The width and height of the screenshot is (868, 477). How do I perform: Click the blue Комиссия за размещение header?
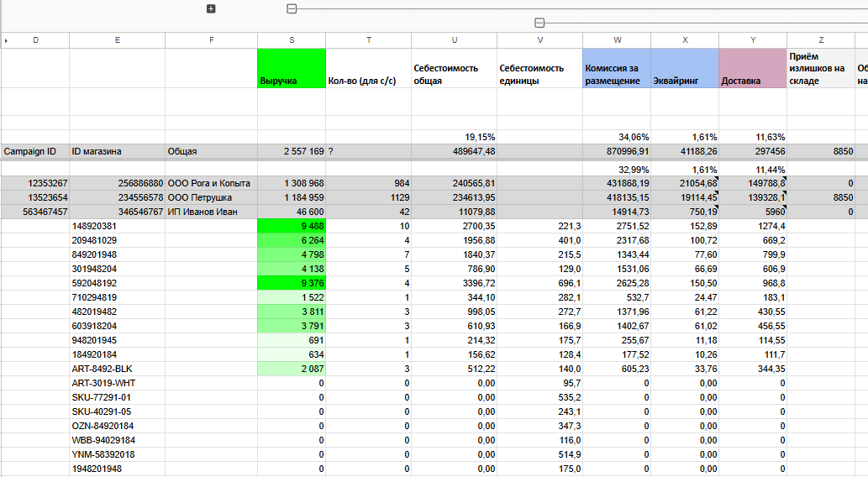point(618,68)
